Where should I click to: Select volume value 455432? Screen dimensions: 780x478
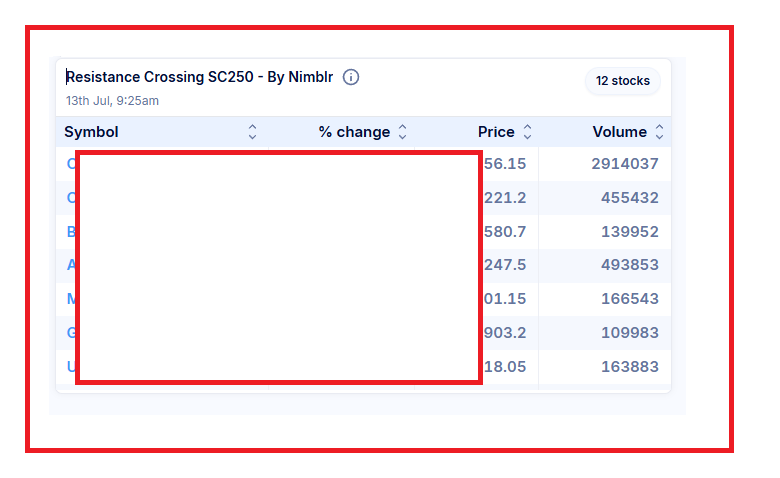630,198
